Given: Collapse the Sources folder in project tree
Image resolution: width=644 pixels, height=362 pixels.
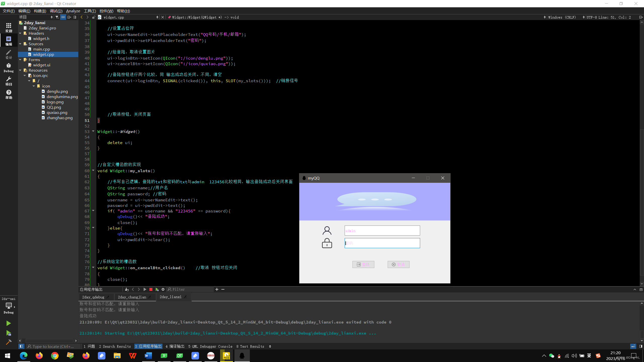Looking at the screenshot, I should tap(20, 44).
